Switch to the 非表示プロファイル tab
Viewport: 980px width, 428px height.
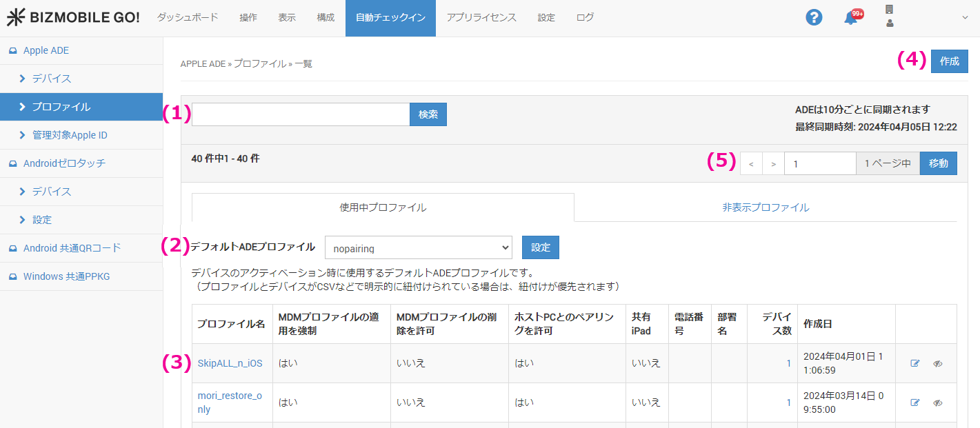coord(766,207)
